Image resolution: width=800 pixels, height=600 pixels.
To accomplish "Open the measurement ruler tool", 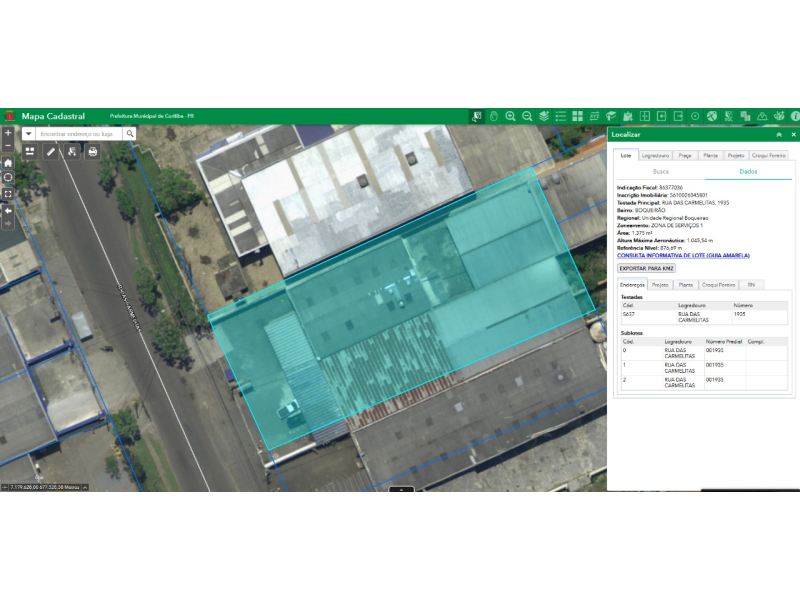I will tap(51, 152).
